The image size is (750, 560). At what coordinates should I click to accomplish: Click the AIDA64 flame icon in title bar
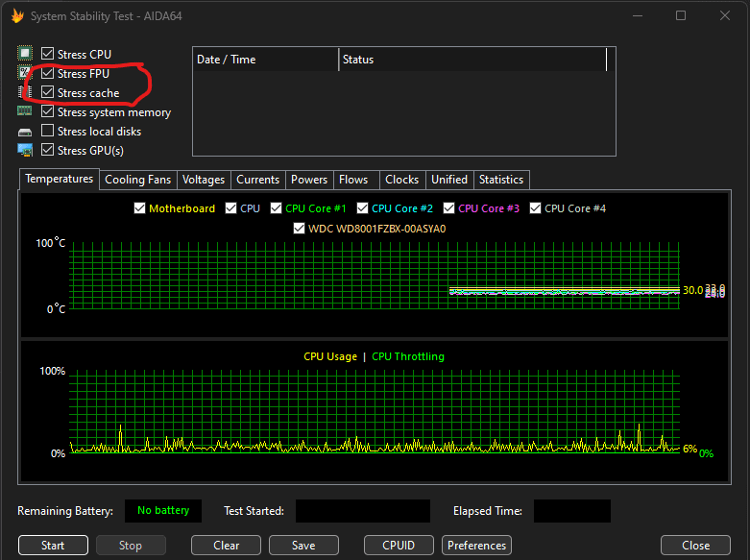(x=17, y=15)
